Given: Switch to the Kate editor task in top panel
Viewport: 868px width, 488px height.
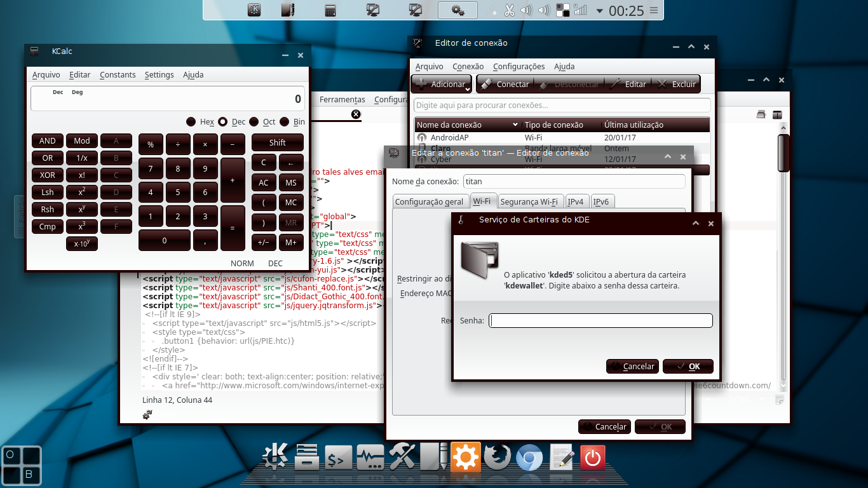Looking at the screenshot, I should point(288,10).
